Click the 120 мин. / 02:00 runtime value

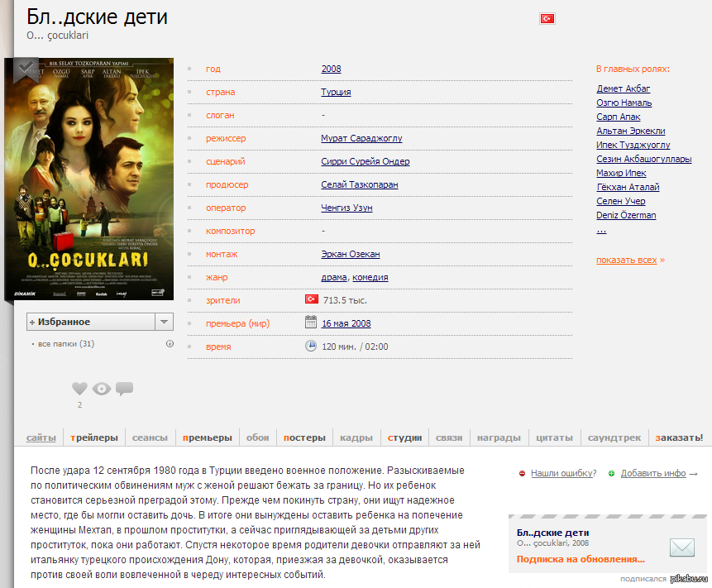(x=355, y=347)
